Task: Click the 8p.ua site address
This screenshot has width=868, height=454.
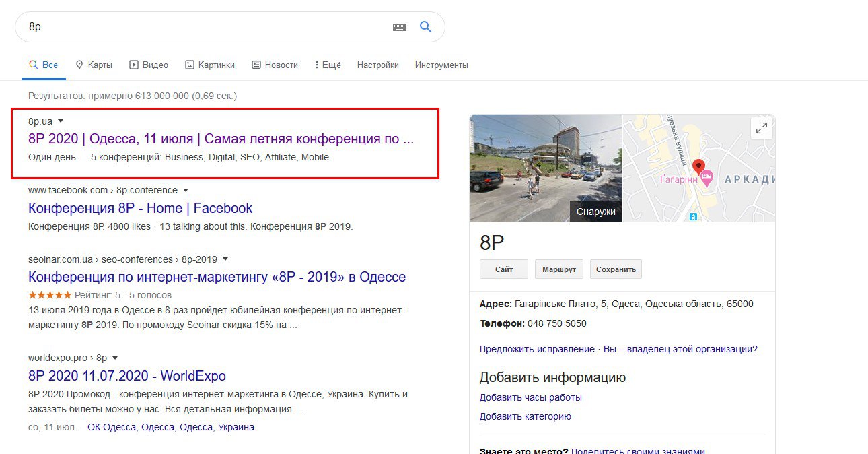Action: click(40, 121)
